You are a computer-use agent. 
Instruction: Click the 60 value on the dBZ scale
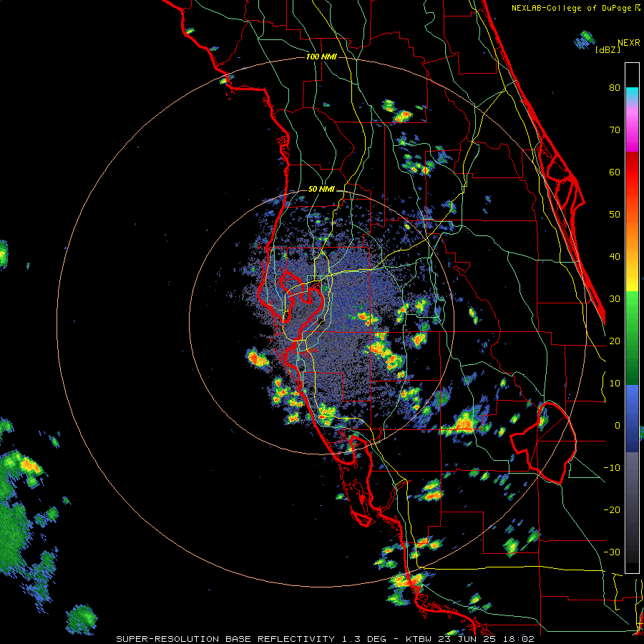point(615,172)
